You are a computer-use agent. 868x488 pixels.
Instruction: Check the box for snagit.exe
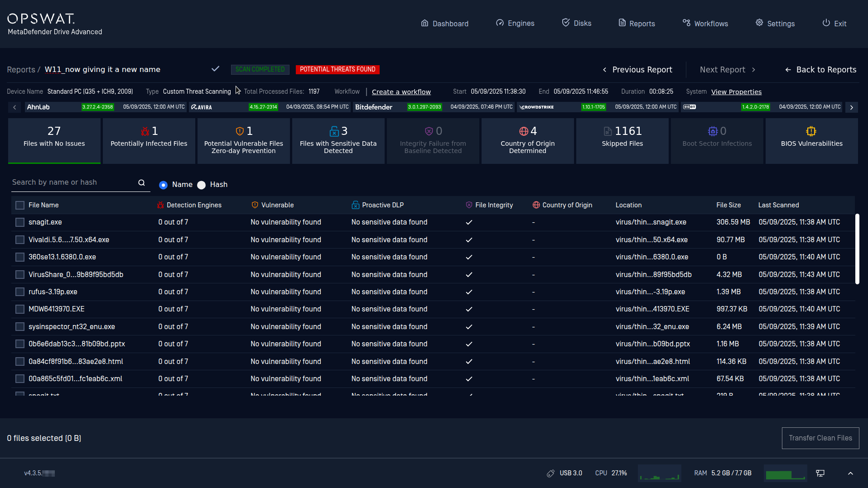(20, 222)
